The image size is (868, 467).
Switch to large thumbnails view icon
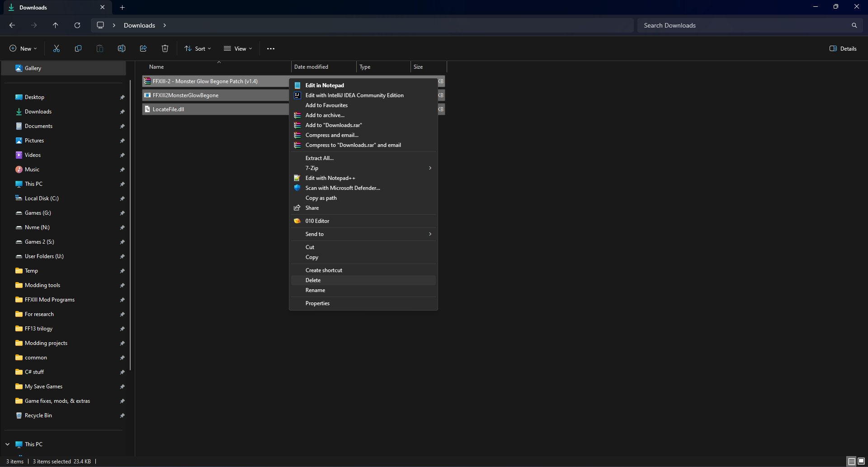pos(861,461)
